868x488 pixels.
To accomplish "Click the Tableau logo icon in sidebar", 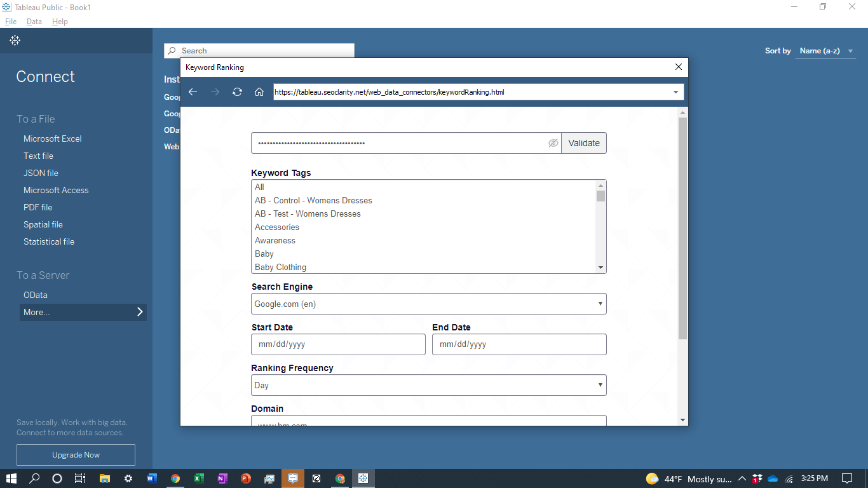I will (15, 41).
